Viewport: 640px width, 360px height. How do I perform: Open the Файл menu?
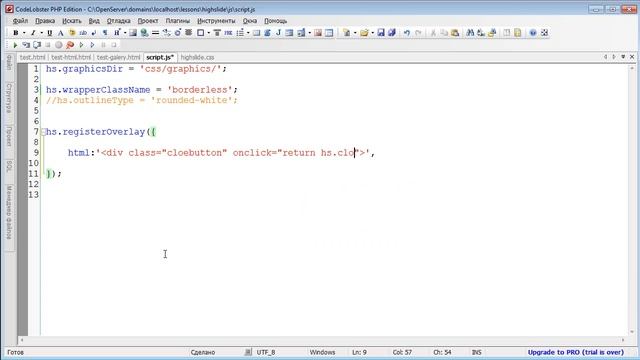point(20,21)
